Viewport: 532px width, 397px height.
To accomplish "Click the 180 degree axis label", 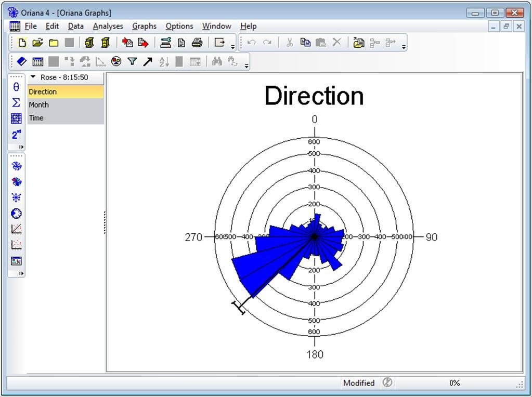I will (315, 354).
